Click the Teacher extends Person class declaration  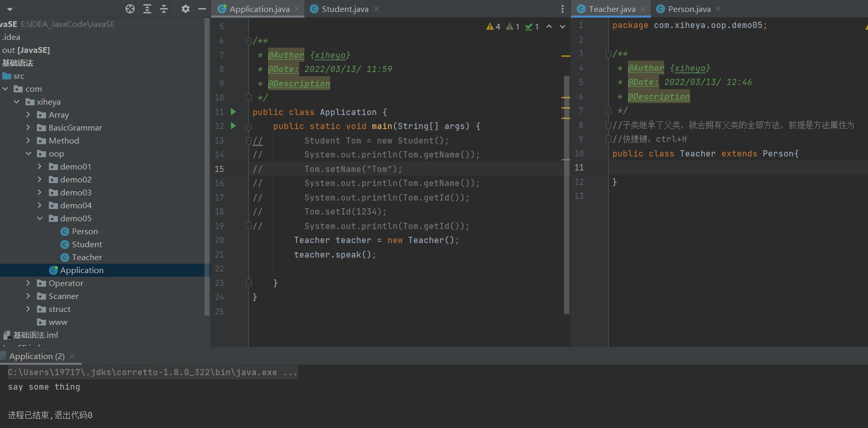click(705, 153)
